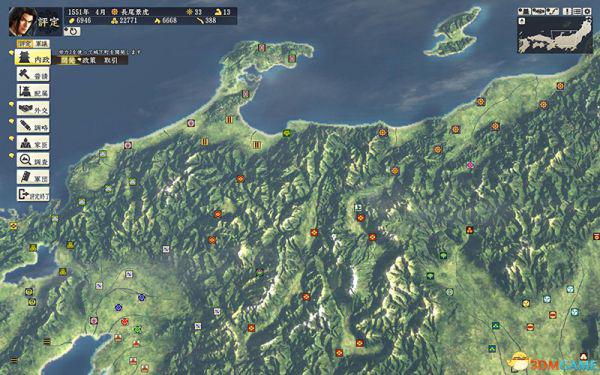Click the exclamation alert icon near minimap
The height and width of the screenshot is (375, 600).
coord(567,11)
